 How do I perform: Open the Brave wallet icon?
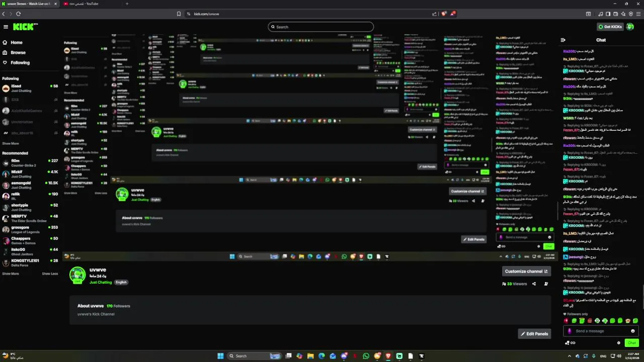tap(615, 14)
